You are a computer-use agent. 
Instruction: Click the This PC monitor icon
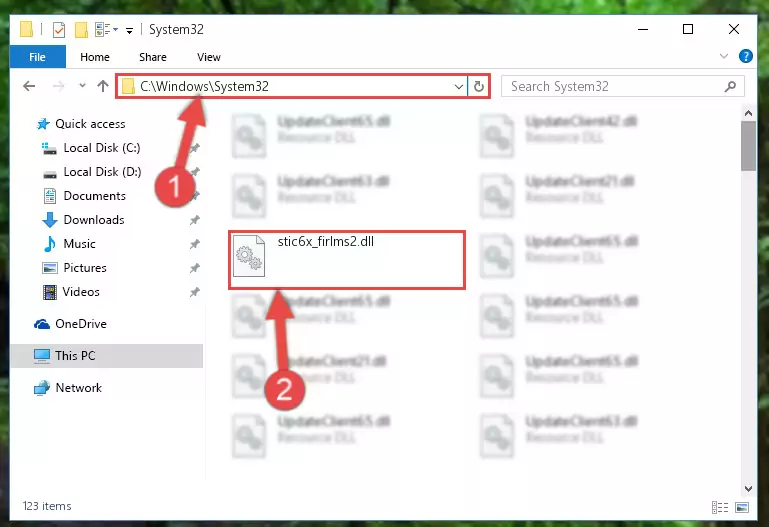pos(42,356)
